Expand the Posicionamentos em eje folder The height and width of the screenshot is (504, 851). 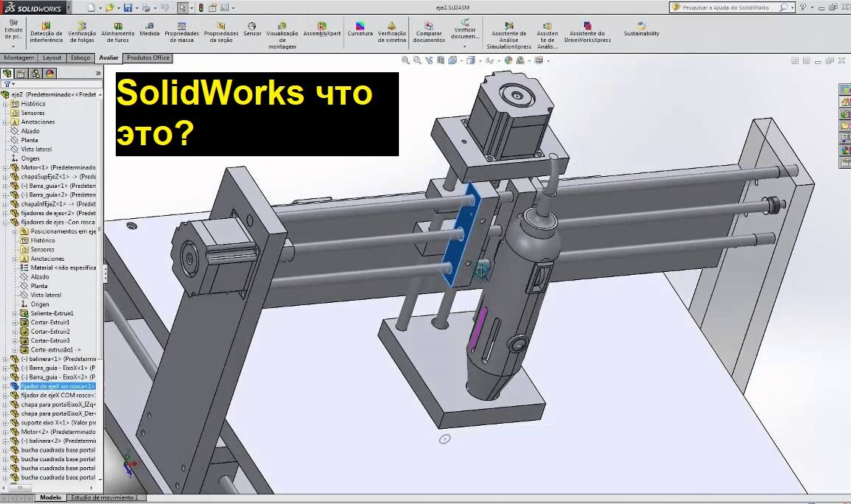pyautogui.click(x=15, y=231)
